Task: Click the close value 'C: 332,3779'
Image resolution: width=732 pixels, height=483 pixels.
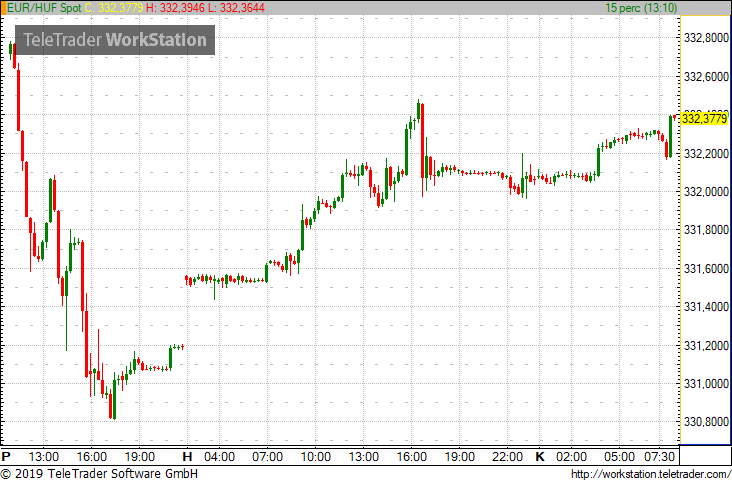Action: (x=113, y=8)
